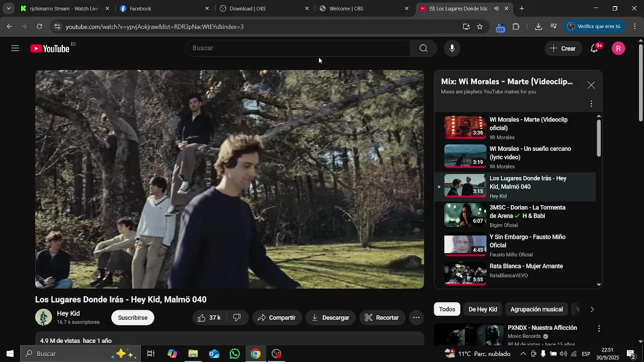Viewport: 644px width, 362px height.
Task: Select the Todos filter chip
Action: (x=447, y=309)
